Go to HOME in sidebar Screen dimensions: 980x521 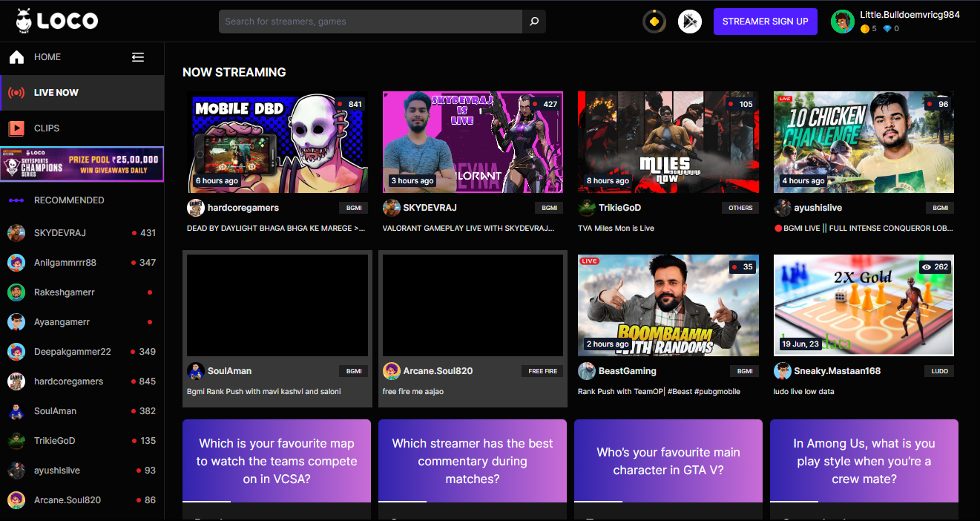tap(47, 57)
